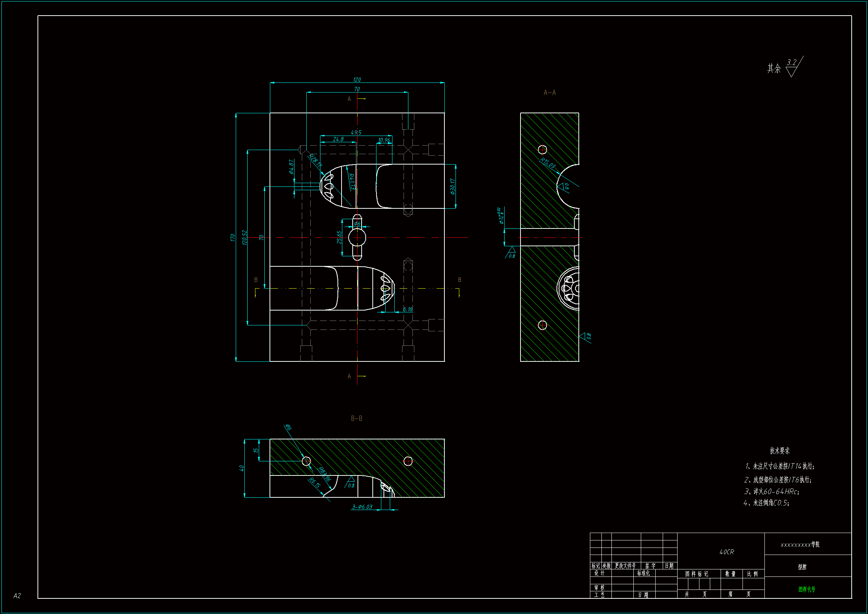Select the 49.5 dimension text

356,132
